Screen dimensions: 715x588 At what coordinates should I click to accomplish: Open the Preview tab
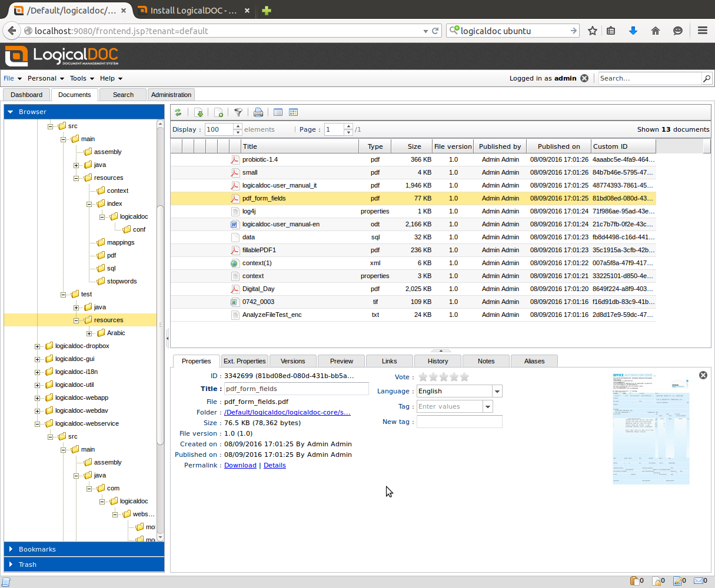coord(341,361)
